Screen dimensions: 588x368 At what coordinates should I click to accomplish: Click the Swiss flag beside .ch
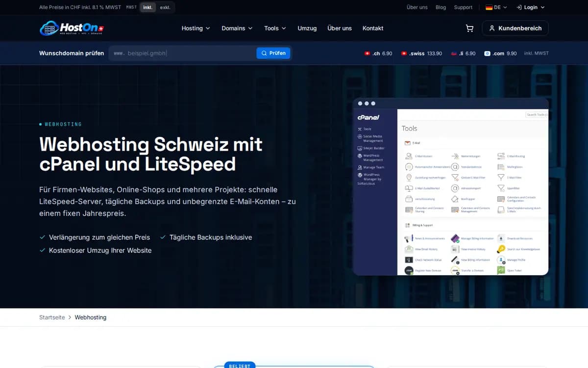367,53
